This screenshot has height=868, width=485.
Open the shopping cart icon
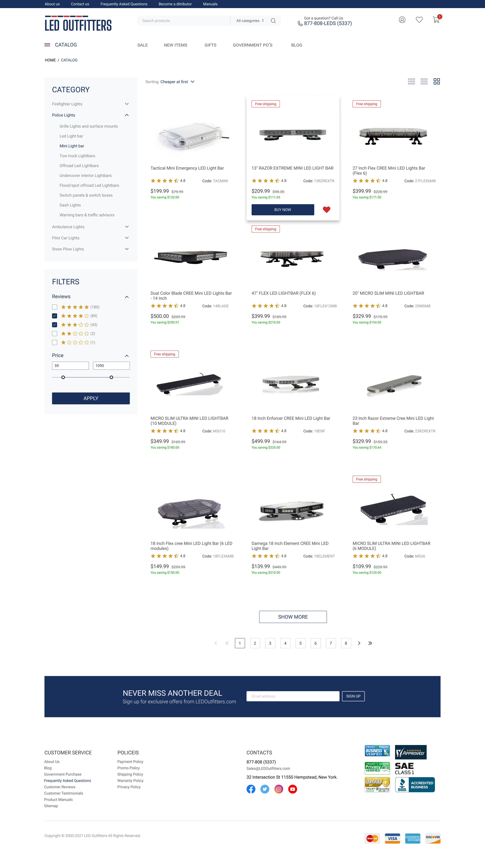436,20
